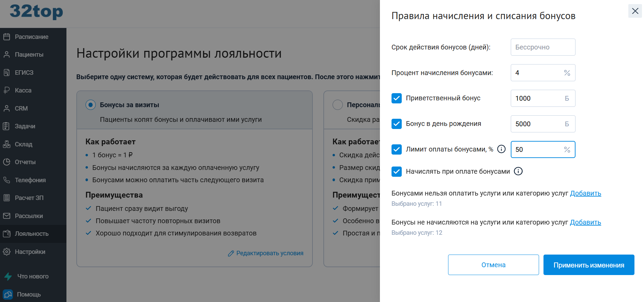Open Расписание calendar icon in sidebar
This screenshot has height=302, width=644.
pyautogui.click(x=7, y=37)
